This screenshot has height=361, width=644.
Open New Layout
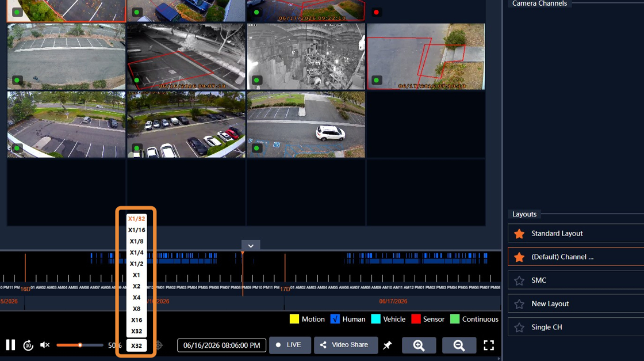point(576,303)
